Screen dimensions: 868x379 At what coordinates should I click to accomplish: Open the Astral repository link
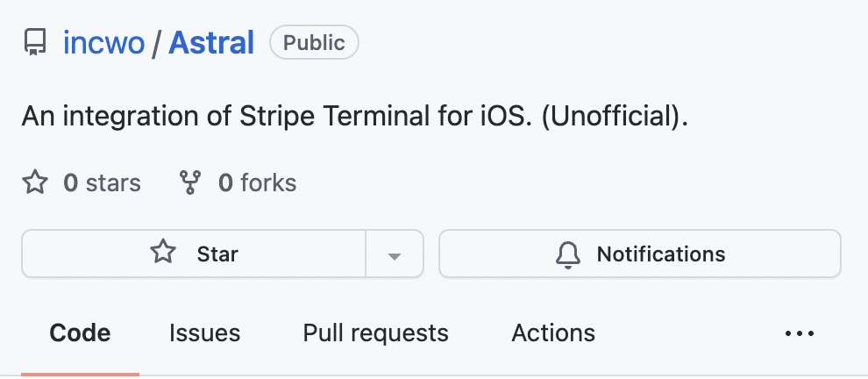click(211, 43)
